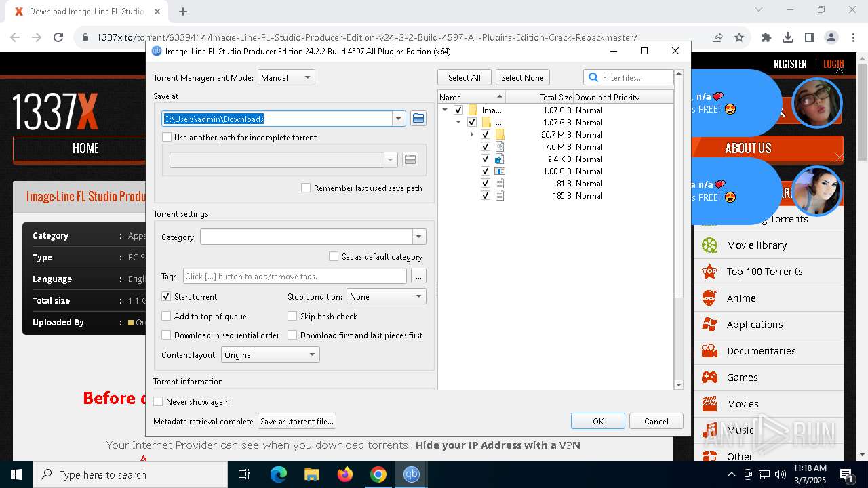Click the magnifier icon in Filter files box
The width and height of the screenshot is (868, 488).
point(593,77)
